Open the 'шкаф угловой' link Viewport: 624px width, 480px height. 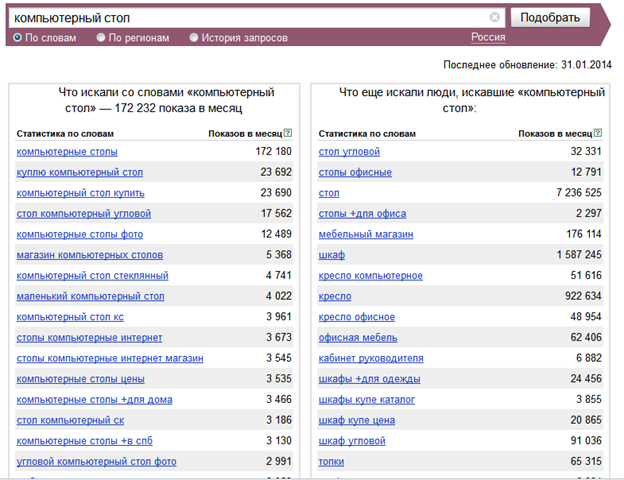pyautogui.click(x=352, y=441)
